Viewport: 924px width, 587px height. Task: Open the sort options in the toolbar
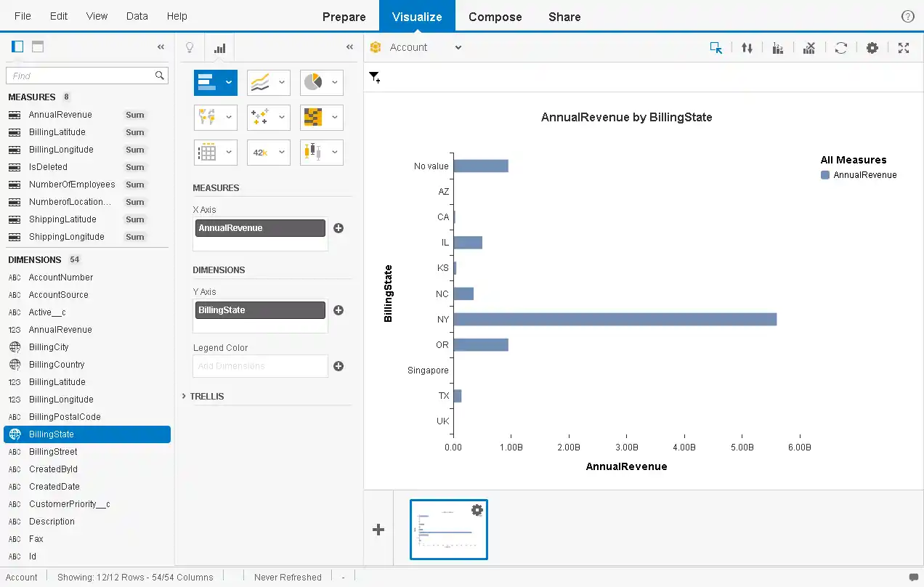coord(747,46)
